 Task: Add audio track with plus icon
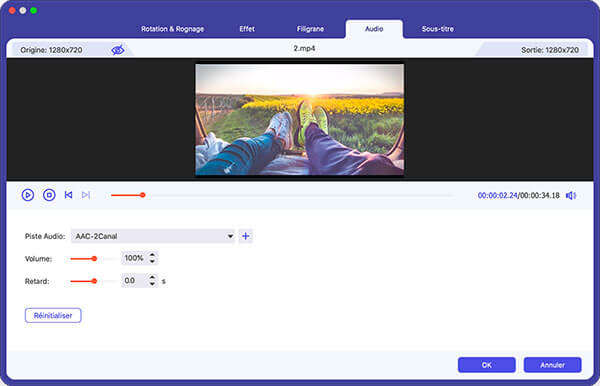click(246, 236)
